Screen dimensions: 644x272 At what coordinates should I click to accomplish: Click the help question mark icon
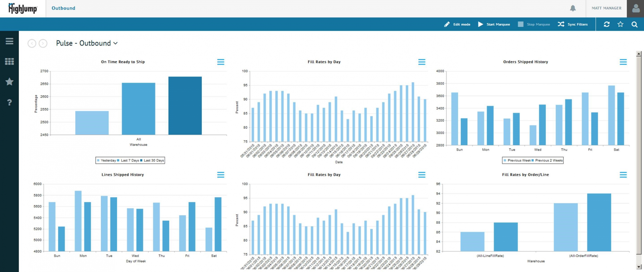(9, 102)
